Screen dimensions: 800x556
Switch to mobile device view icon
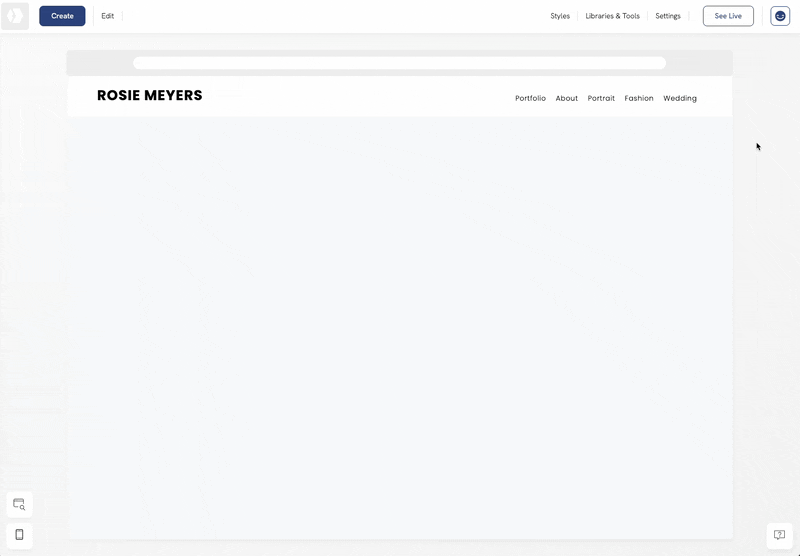pyautogui.click(x=19, y=535)
